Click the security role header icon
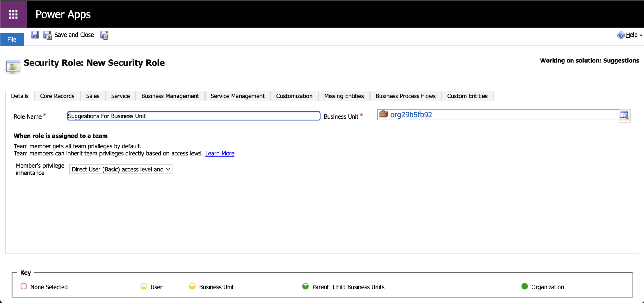 point(13,66)
